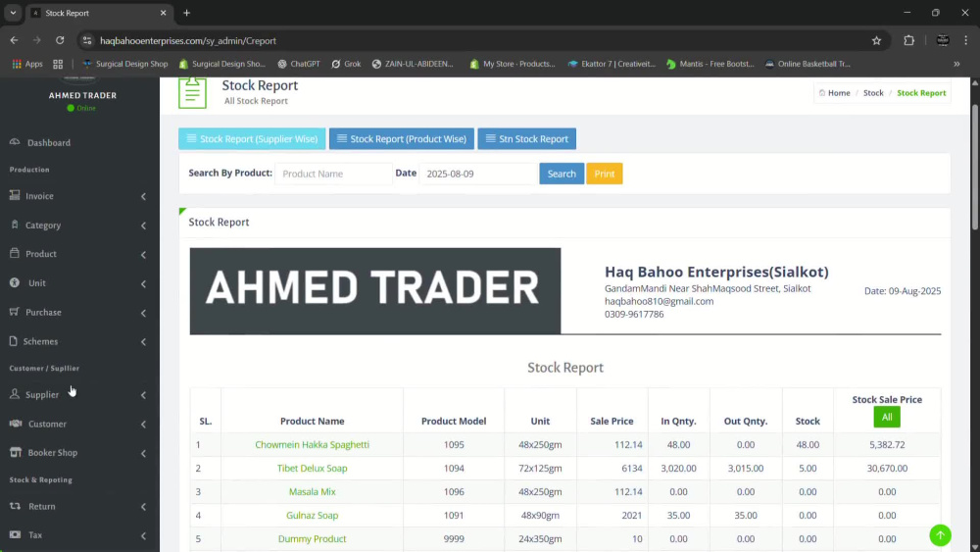This screenshot has height=552, width=980.
Task: Go to Stock in the breadcrumb
Action: [873, 92]
